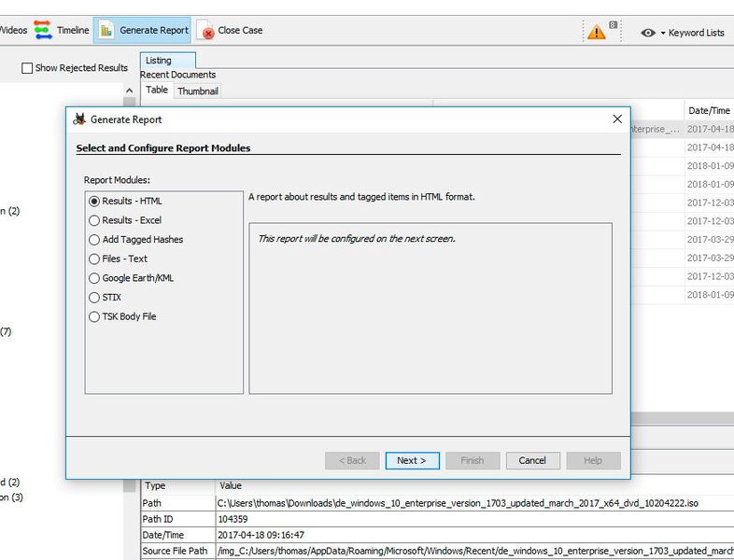Click the Cancel button
The height and width of the screenshot is (560, 734).
coord(532,460)
